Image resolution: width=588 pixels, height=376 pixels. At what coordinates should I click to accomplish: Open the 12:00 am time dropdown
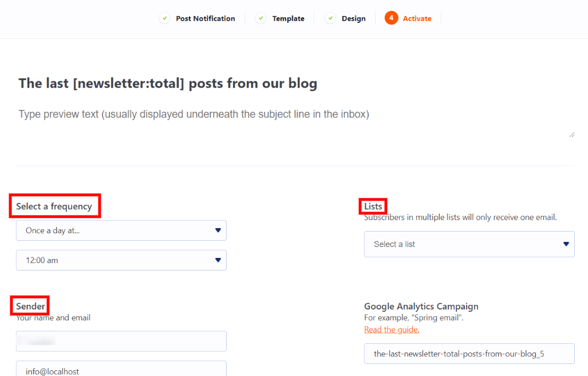pyautogui.click(x=121, y=260)
